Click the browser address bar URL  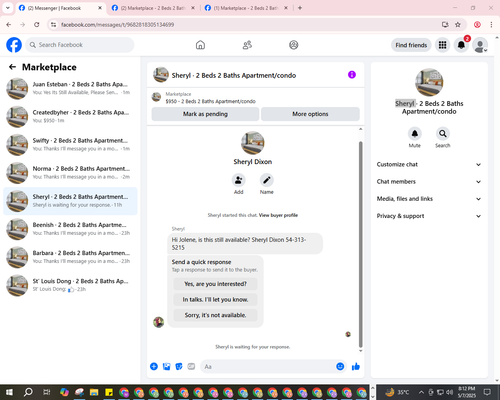117,25
